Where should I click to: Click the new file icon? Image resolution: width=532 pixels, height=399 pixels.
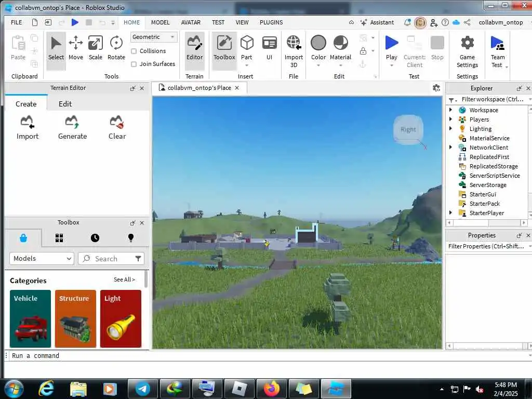35,22
